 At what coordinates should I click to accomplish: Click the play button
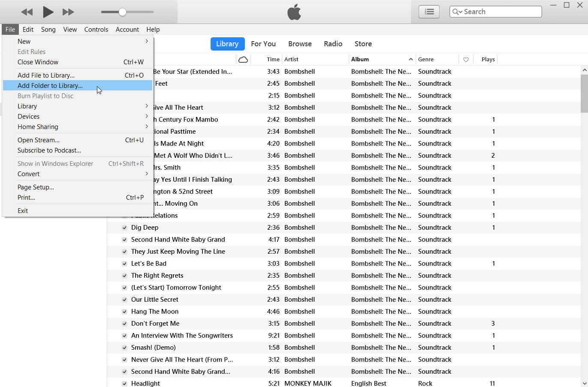pos(48,12)
